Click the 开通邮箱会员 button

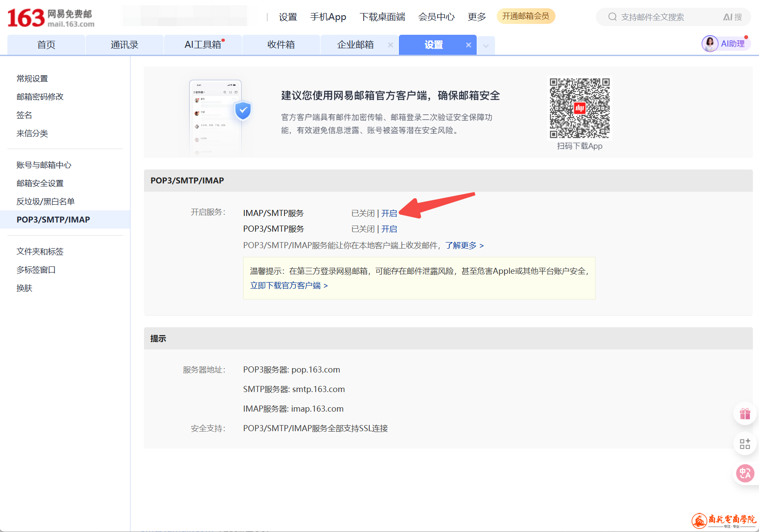526,16
